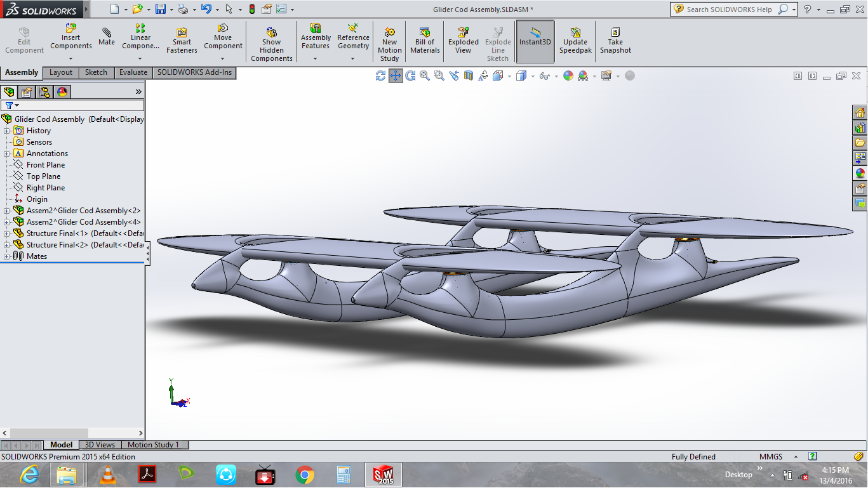This screenshot has width=868, height=488.
Task: Click the Take Snapshot icon
Action: point(615,41)
